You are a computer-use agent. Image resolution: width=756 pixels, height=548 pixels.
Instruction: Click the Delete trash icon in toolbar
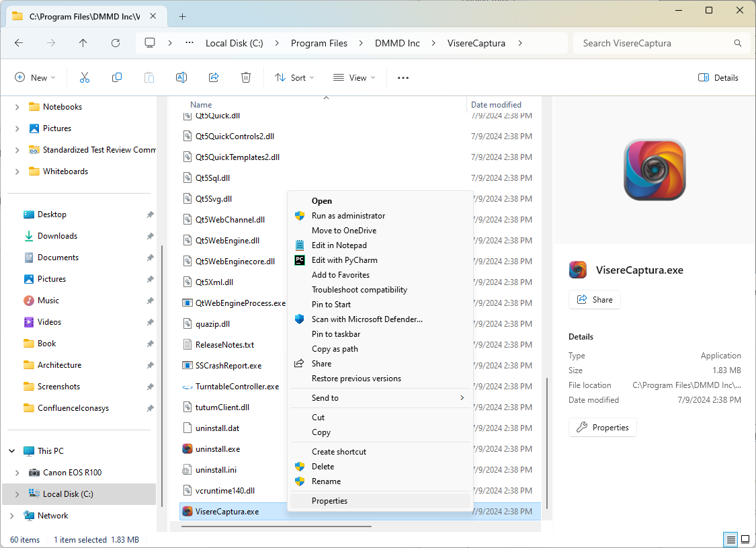pyautogui.click(x=246, y=78)
